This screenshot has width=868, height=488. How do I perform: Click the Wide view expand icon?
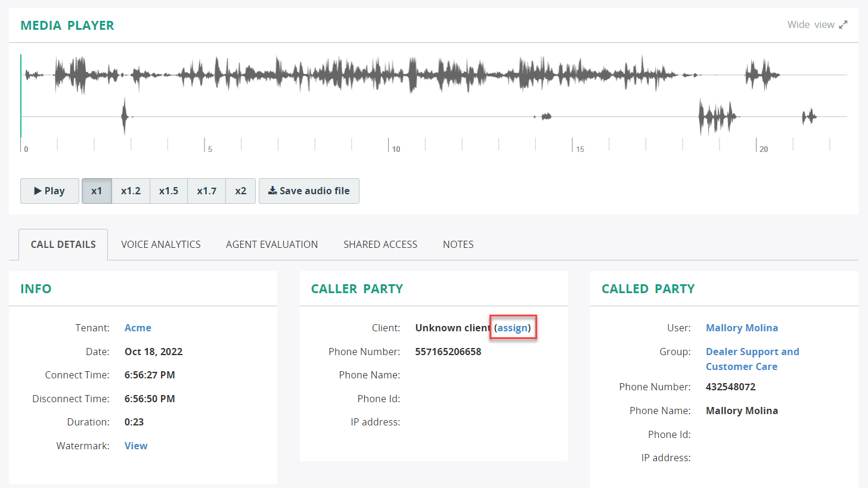point(843,25)
